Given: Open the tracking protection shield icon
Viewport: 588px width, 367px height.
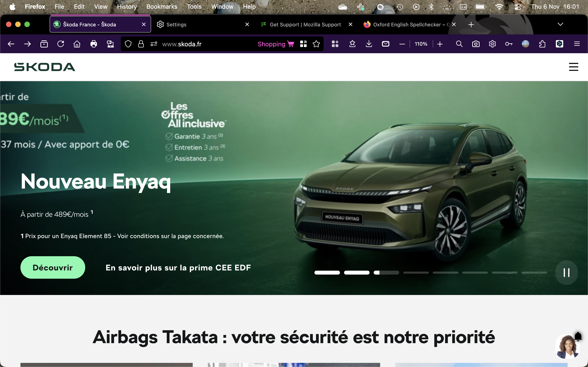Looking at the screenshot, I should click(128, 44).
